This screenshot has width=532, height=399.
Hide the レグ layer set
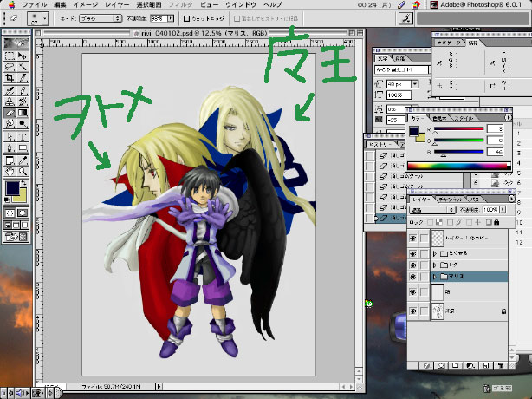[413, 265]
